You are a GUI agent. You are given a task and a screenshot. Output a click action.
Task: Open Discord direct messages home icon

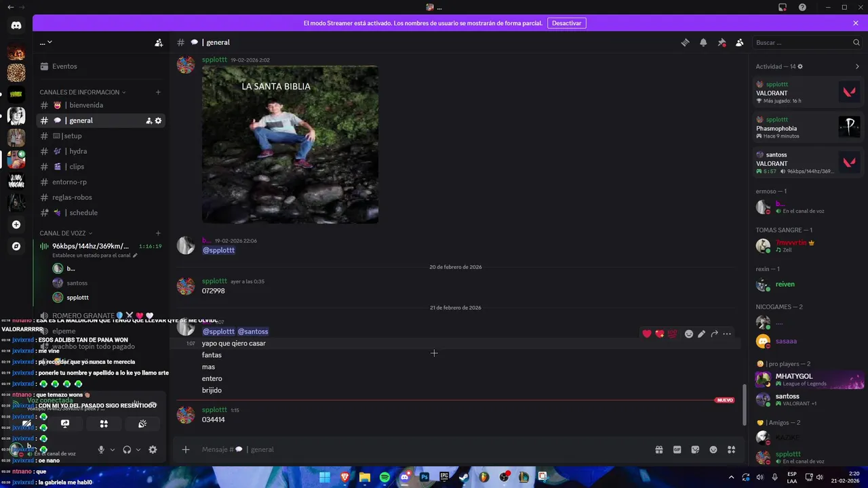pos(16,26)
